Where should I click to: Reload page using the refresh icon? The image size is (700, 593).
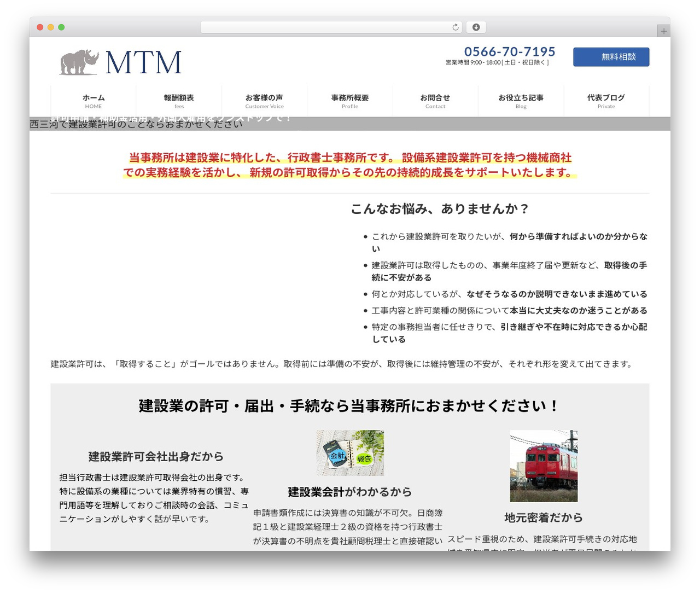pos(456,27)
